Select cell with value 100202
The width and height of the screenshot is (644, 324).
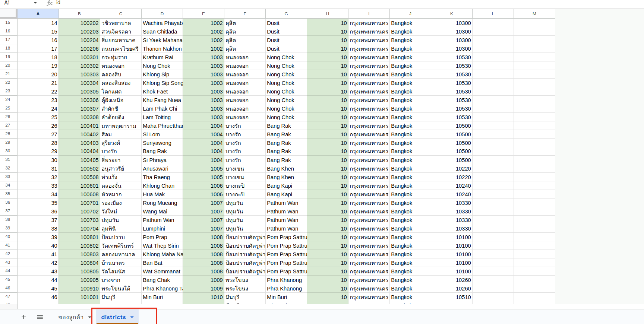tap(79, 23)
